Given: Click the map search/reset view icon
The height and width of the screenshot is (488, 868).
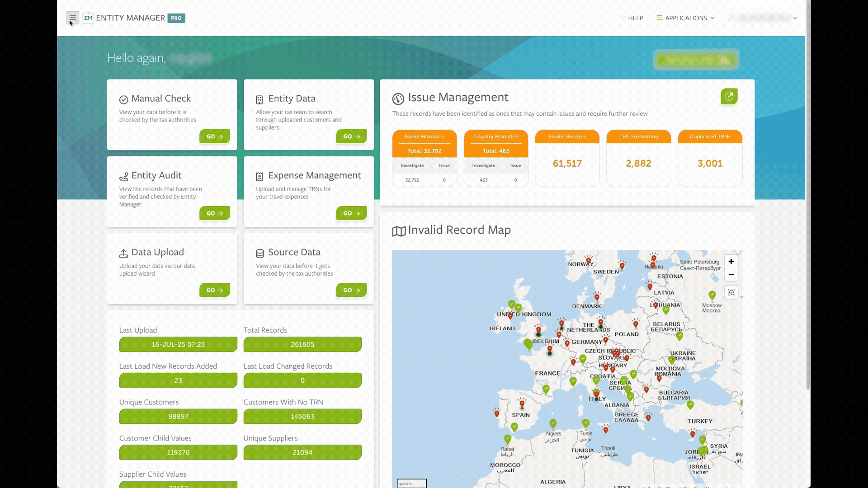Looking at the screenshot, I should pyautogui.click(x=731, y=293).
